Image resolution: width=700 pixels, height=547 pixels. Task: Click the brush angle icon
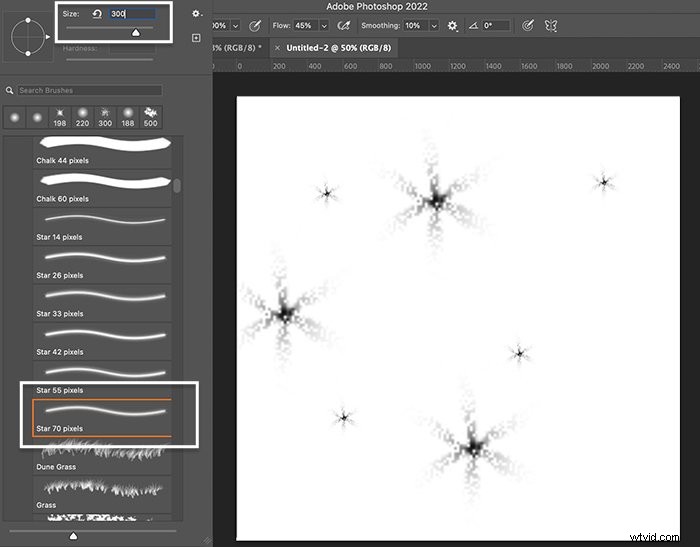tap(473, 26)
